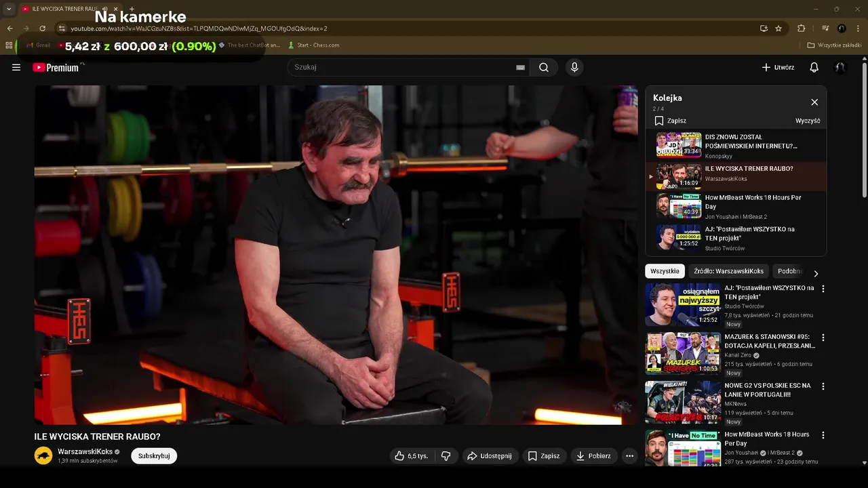Image resolution: width=868 pixels, height=488 pixels.
Task: Select the Podobne filter chip
Action: 790,271
